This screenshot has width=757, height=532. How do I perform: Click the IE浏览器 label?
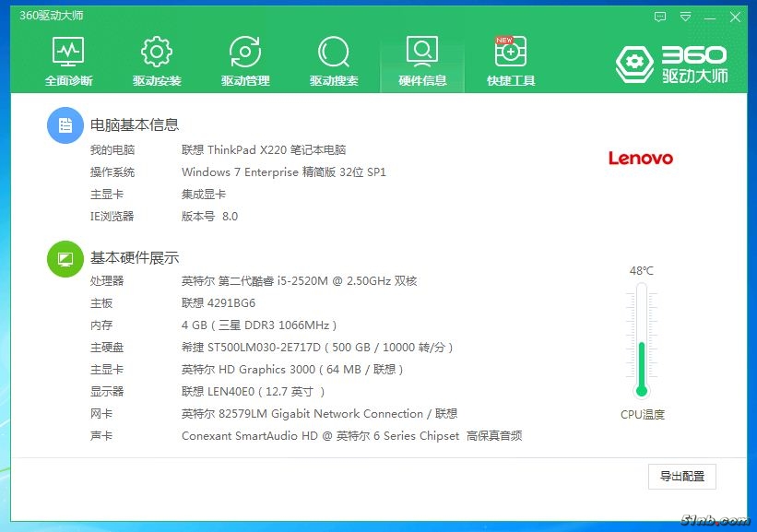[x=112, y=217]
